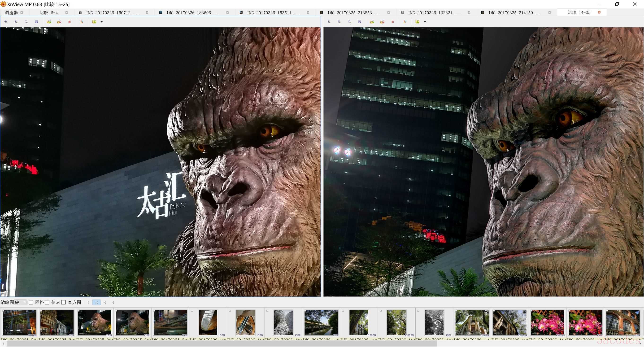Fit image to window in right pane
The height and width of the screenshot is (347, 644).
pyautogui.click(x=360, y=22)
